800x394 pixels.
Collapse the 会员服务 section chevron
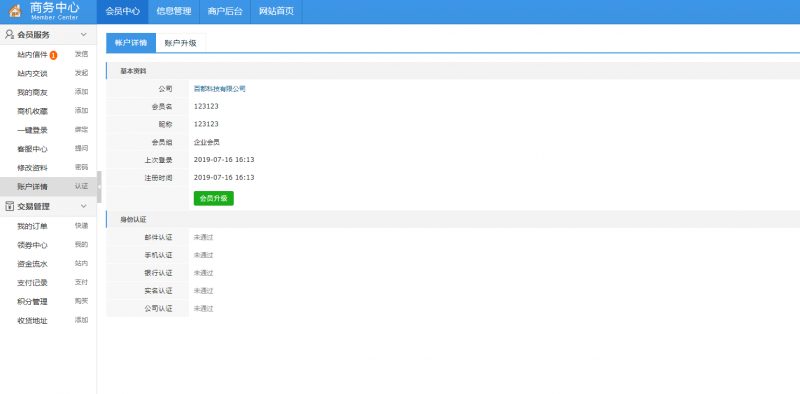(x=84, y=35)
